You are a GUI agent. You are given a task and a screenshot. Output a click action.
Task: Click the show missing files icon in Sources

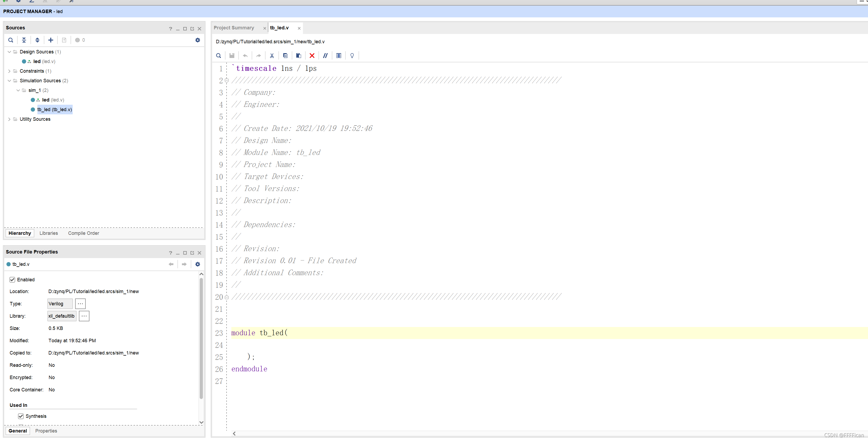[64, 40]
